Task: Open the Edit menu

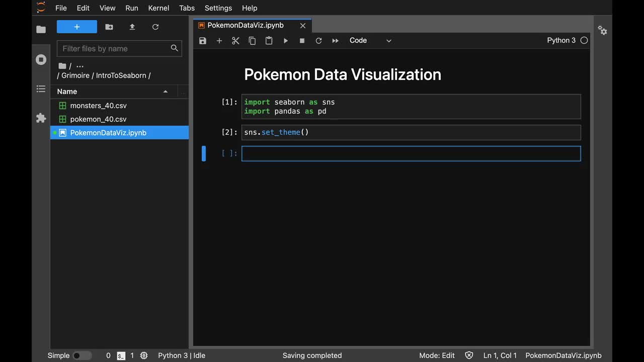Action: [x=83, y=8]
